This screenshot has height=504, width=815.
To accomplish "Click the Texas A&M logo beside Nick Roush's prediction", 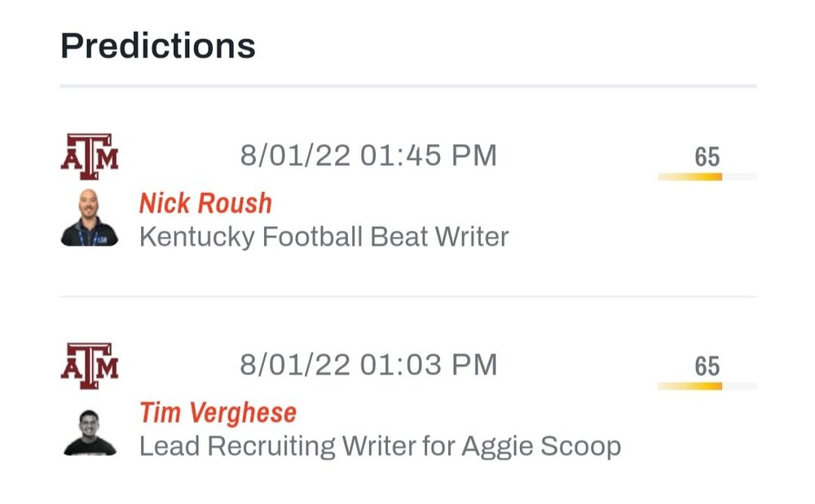I will 90,156.
